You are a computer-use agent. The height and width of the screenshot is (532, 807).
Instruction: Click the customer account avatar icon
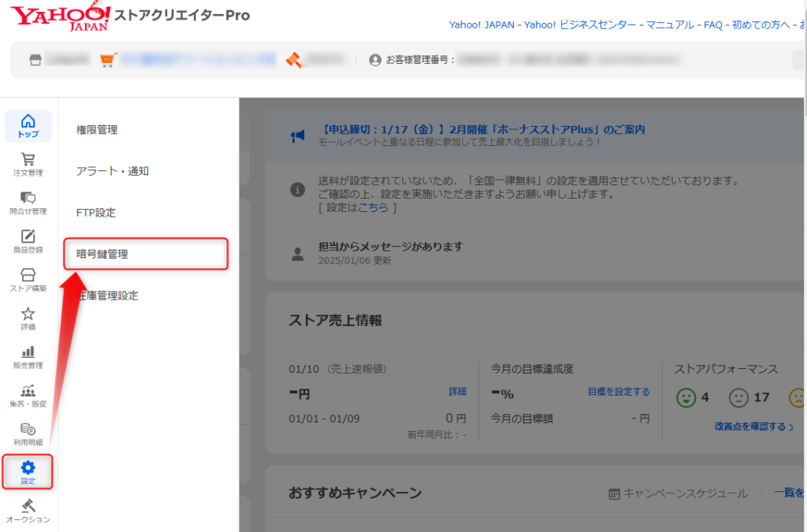click(375, 60)
